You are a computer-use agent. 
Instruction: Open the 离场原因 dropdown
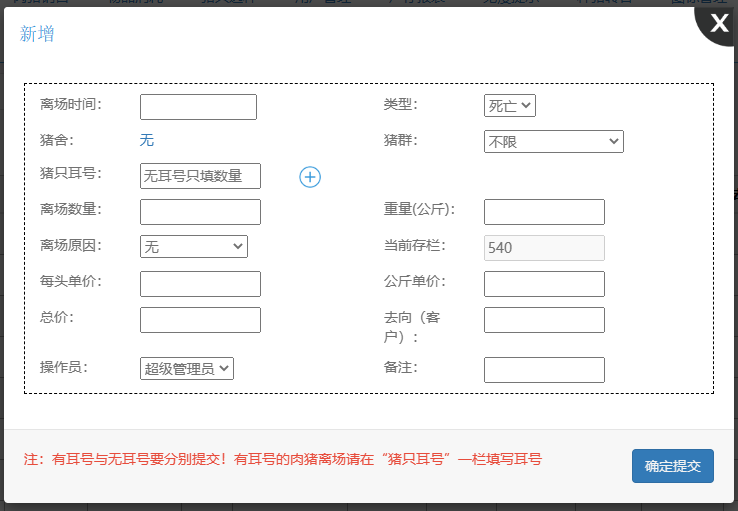click(194, 246)
